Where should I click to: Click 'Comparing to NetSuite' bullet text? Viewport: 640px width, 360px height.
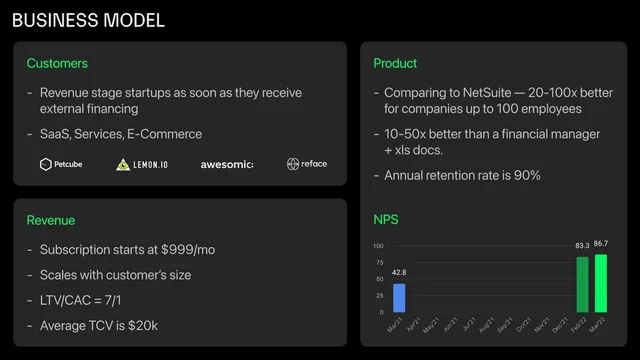pos(498,101)
